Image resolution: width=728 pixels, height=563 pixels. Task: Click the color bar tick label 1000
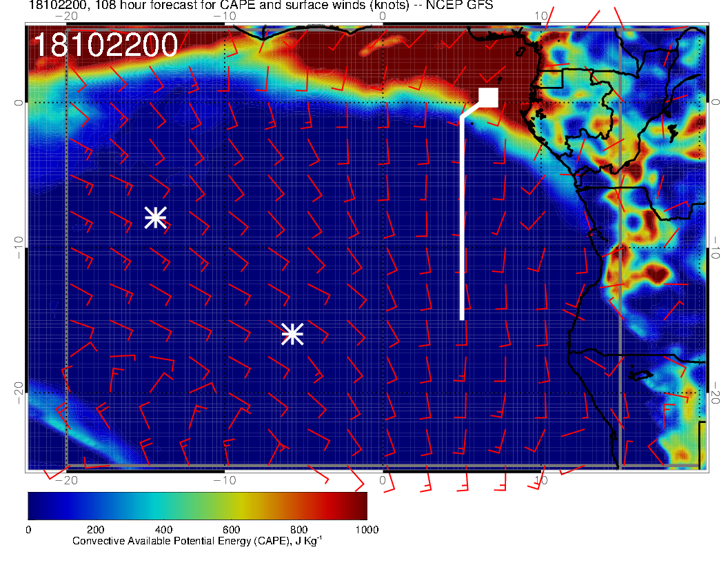tap(367, 530)
